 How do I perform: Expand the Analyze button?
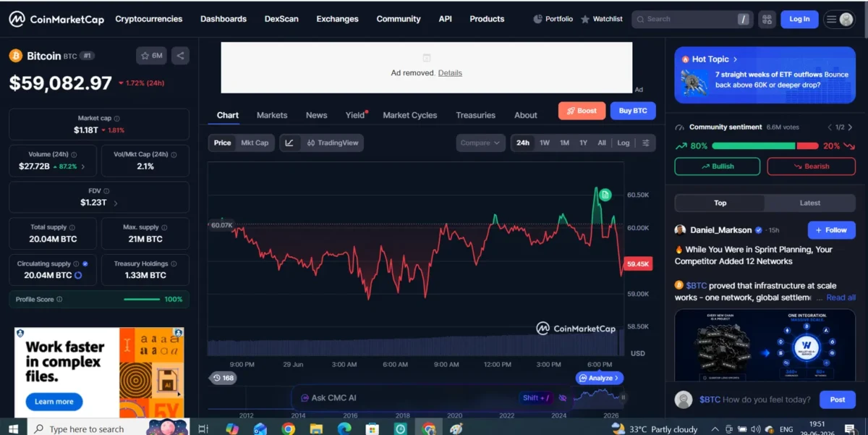coord(600,378)
